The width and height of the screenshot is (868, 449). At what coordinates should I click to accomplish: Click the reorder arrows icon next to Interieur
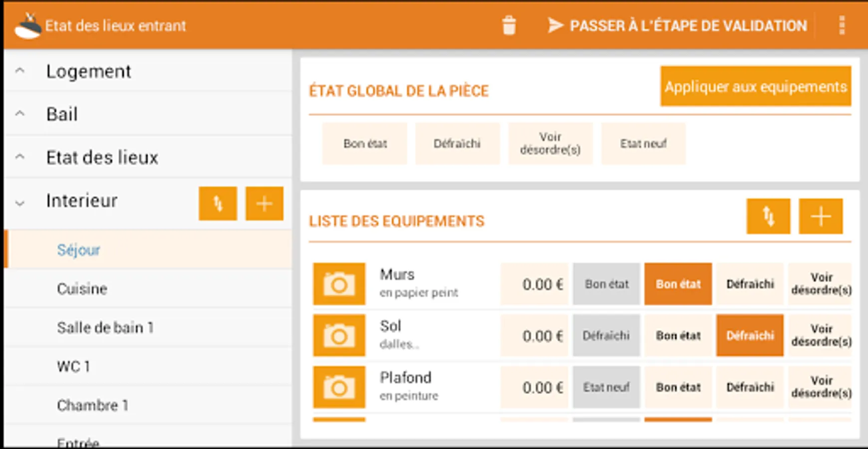coord(218,204)
